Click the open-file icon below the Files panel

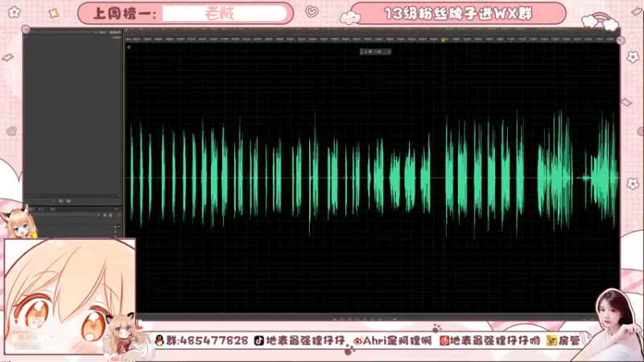tap(61, 201)
